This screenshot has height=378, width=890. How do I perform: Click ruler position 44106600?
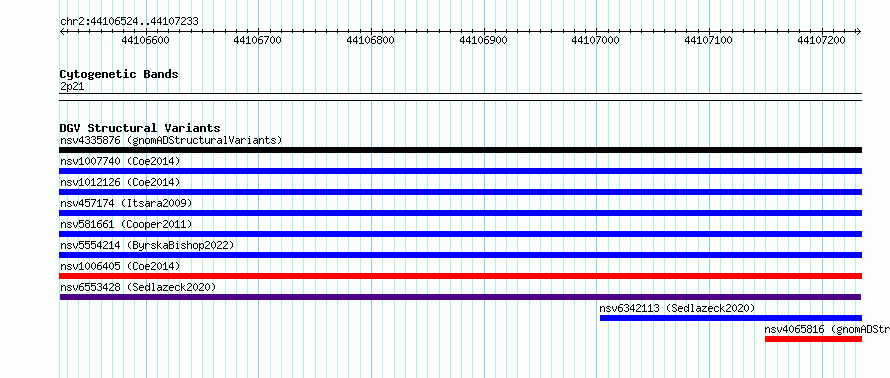[x=145, y=40]
